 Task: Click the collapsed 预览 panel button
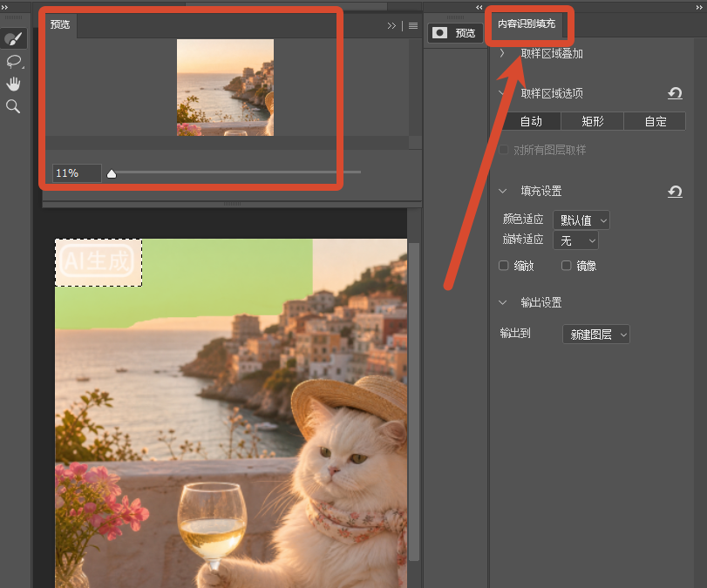pos(455,33)
